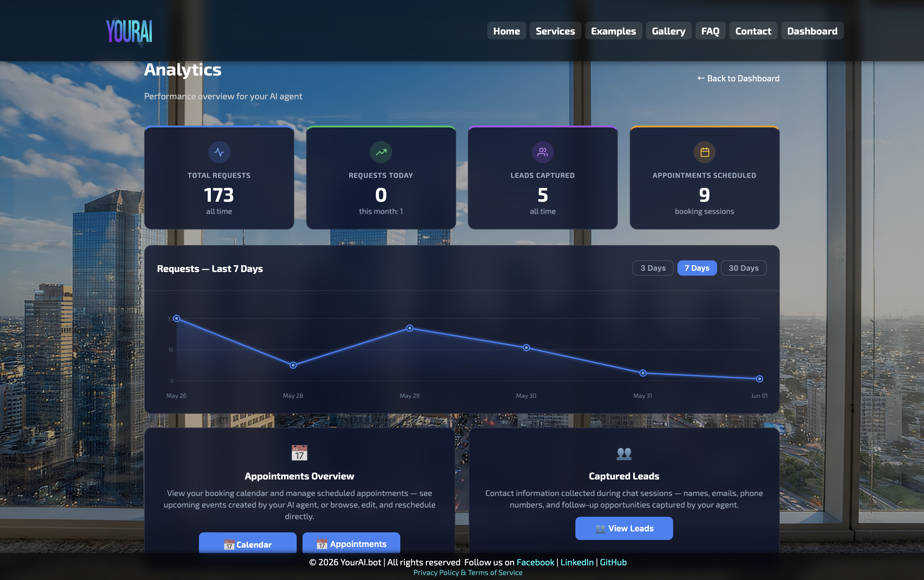
Task: Click the Requests Today trending-up icon
Action: point(381,152)
